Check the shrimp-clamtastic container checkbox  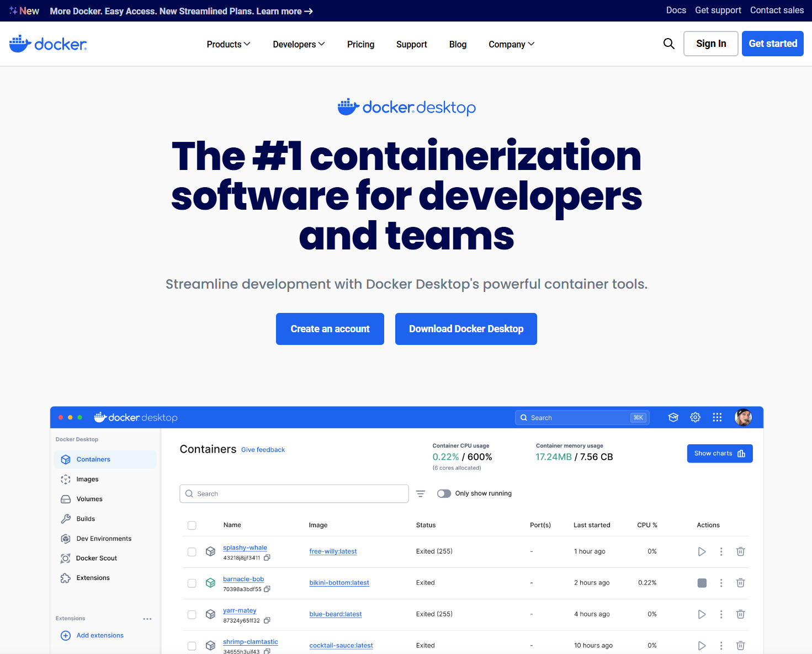192,645
